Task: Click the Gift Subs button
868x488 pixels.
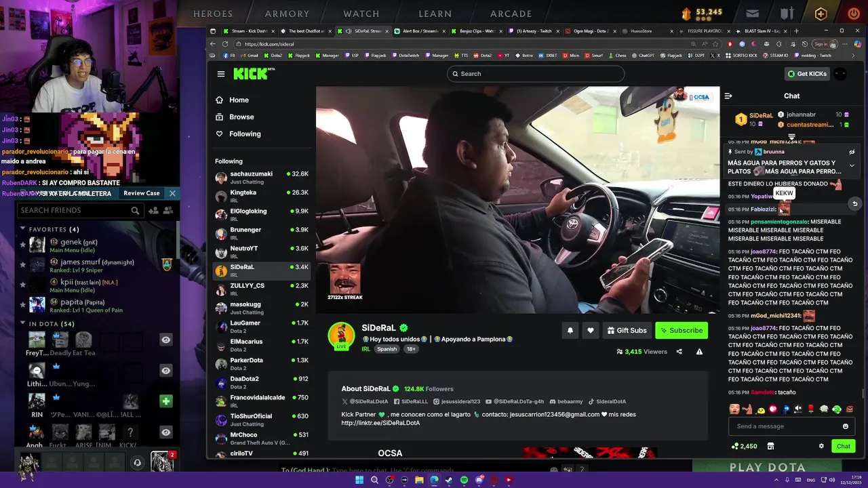Action: click(627, 330)
